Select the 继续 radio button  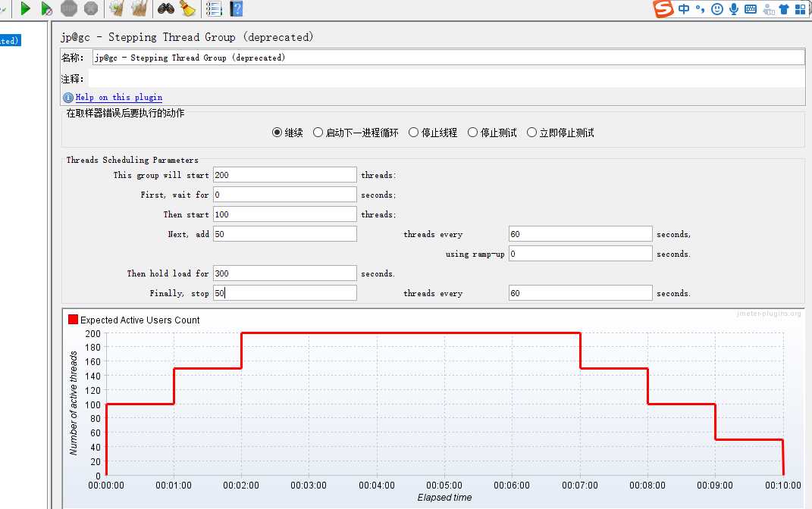click(x=277, y=133)
